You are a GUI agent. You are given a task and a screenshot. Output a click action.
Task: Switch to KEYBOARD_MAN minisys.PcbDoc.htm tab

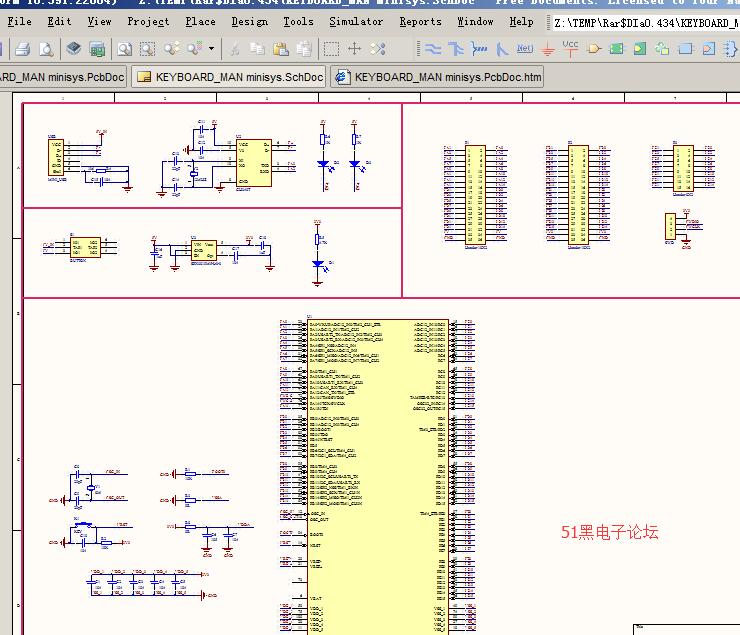point(437,77)
